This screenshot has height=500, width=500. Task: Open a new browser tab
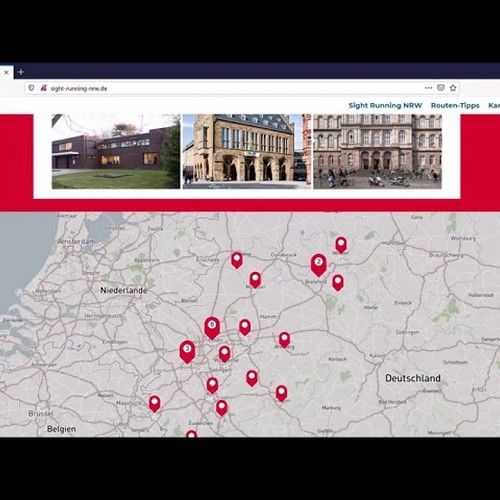click(21, 72)
